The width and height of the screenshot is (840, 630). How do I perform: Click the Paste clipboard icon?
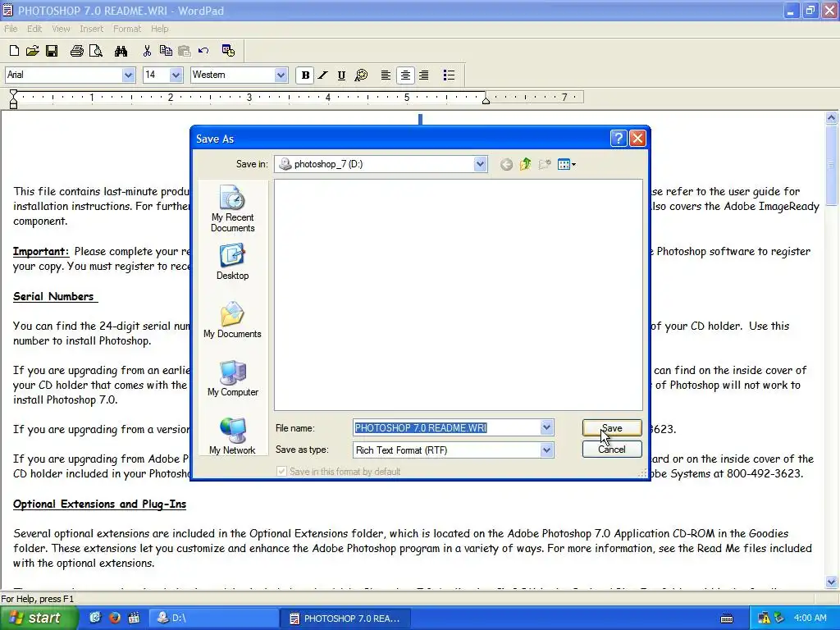coord(185,51)
